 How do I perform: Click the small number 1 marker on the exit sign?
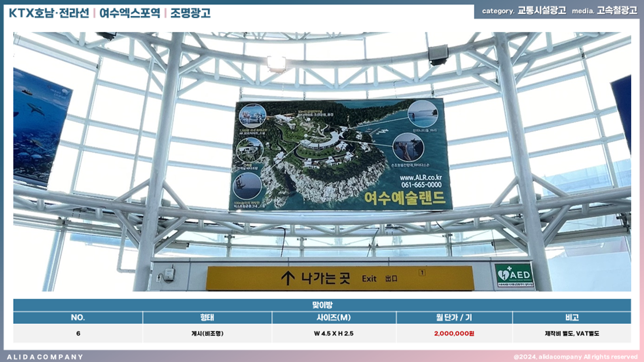pos(422,272)
